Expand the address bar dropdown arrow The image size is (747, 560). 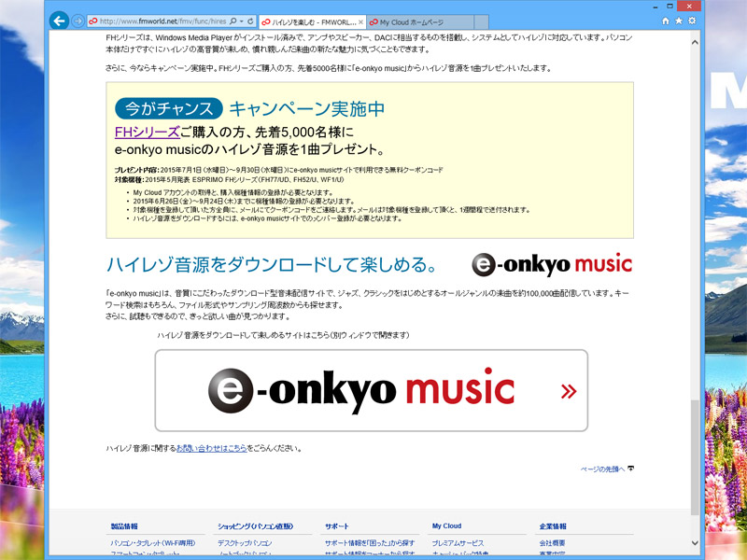click(x=241, y=21)
